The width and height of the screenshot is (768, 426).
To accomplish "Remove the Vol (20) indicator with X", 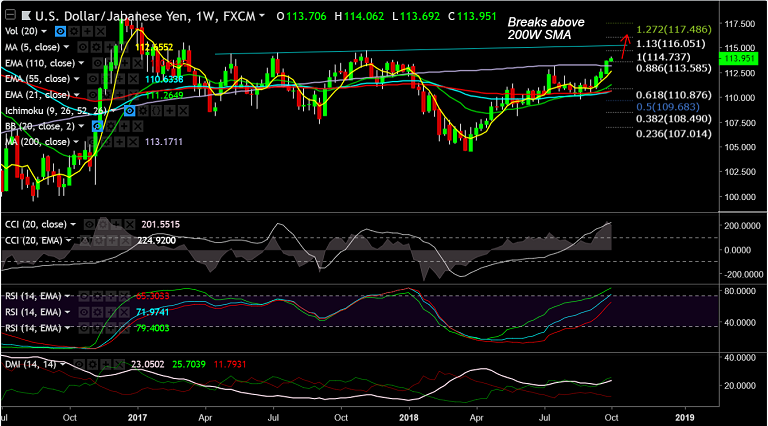I will [x=100, y=31].
